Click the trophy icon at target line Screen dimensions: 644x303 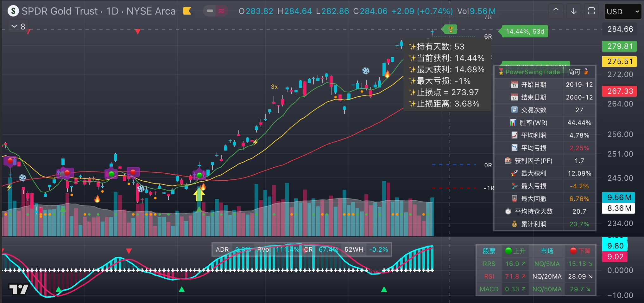(450, 30)
